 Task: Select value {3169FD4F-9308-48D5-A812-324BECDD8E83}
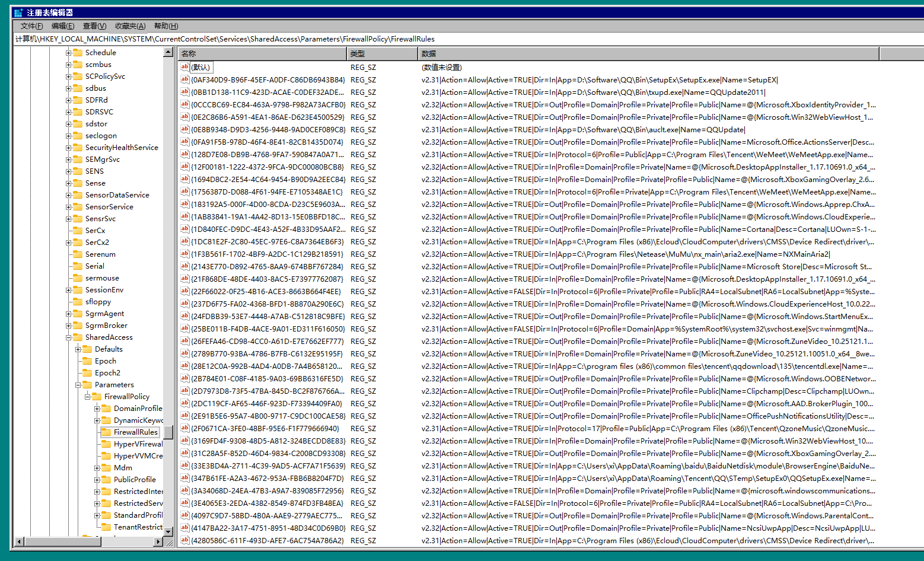[268, 441]
